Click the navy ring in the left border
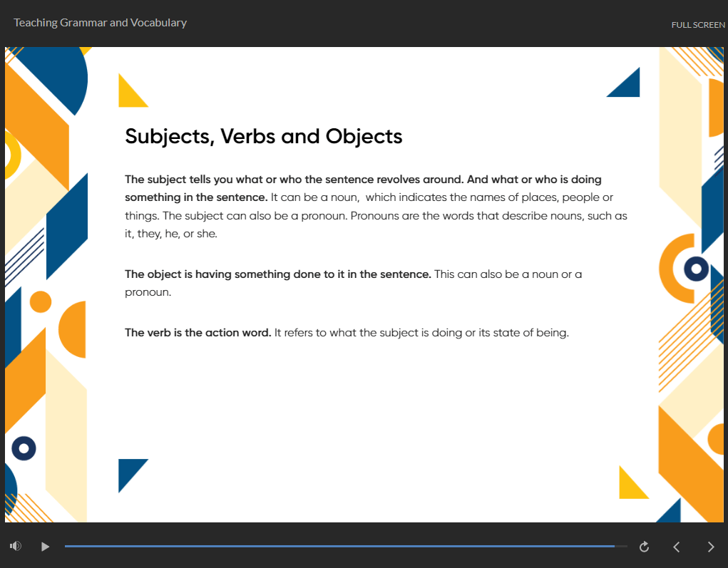The image size is (728, 568). click(24, 448)
